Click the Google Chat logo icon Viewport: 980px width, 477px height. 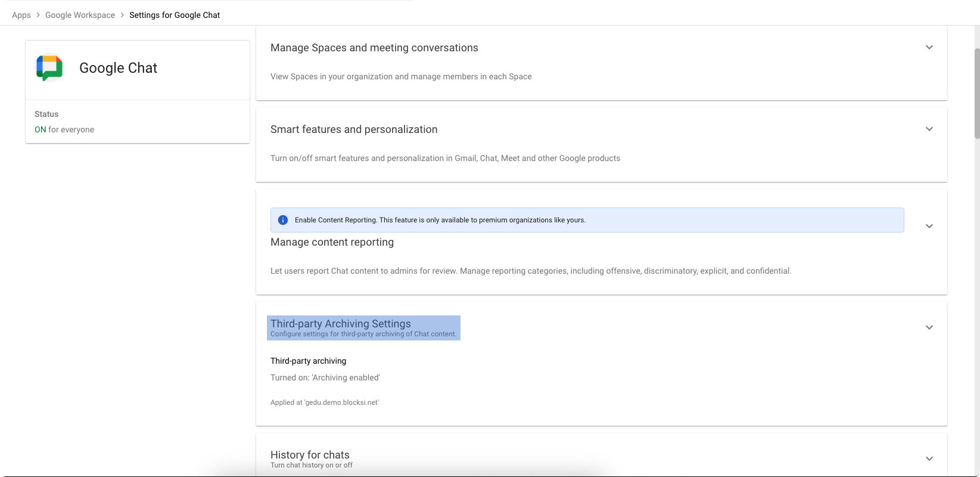[49, 68]
